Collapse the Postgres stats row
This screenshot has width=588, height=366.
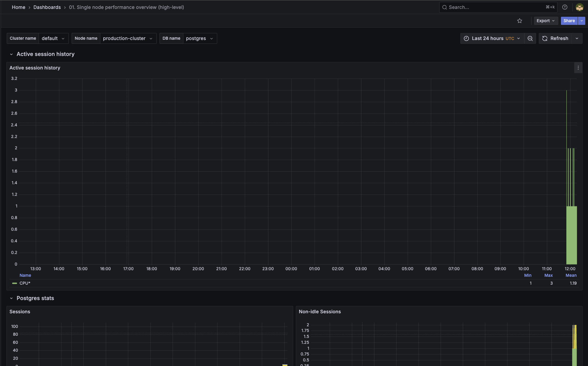point(11,298)
